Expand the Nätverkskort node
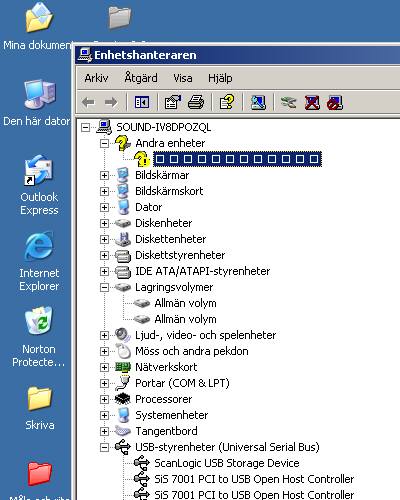 click(x=104, y=367)
